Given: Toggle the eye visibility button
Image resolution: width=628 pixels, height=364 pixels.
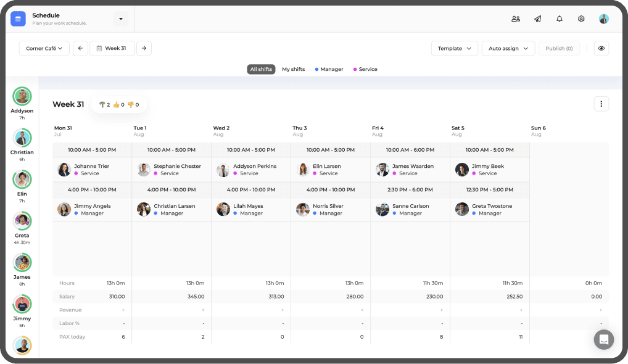Looking at the screenshot, I should tap(601, 49).
